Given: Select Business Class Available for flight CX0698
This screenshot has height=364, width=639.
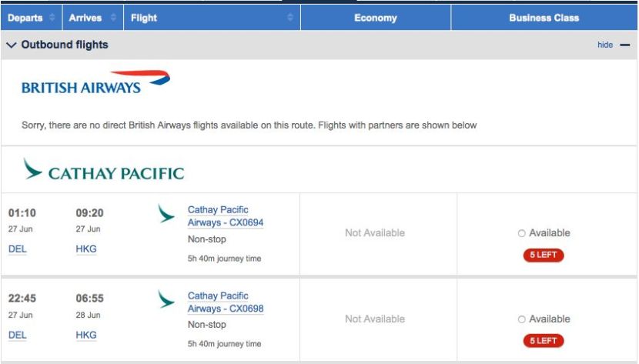Looking at the screenshot, I should click(522, 319).
